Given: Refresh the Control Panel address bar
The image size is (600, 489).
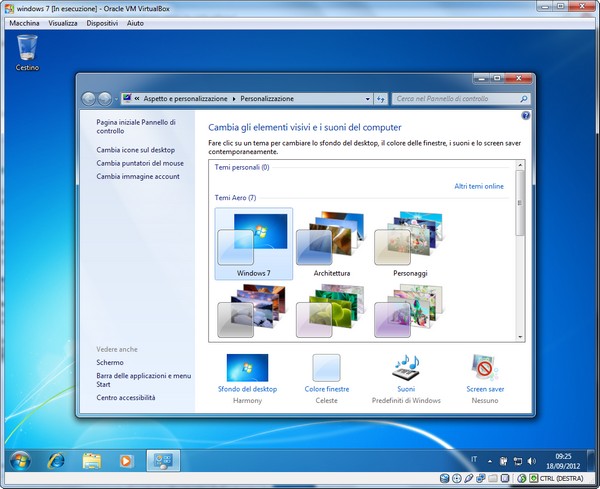Looking at the screenshot, I should 380,99.
